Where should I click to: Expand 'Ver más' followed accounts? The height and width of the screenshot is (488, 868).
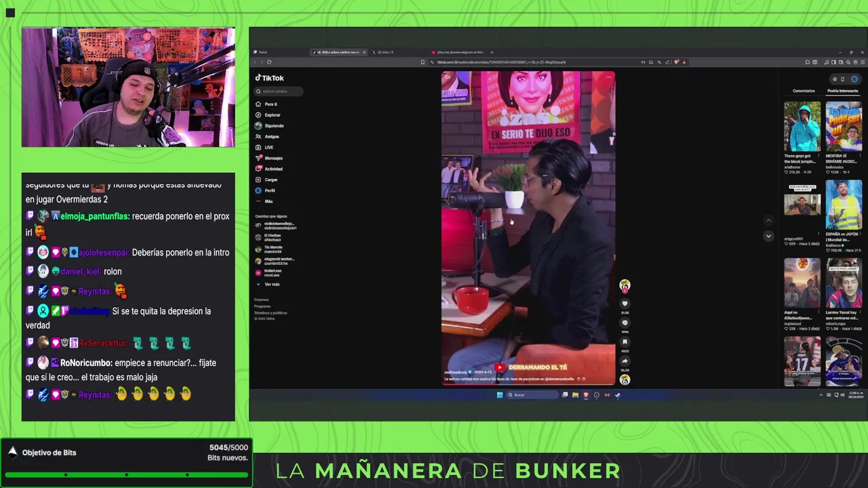tap(267, 284)
